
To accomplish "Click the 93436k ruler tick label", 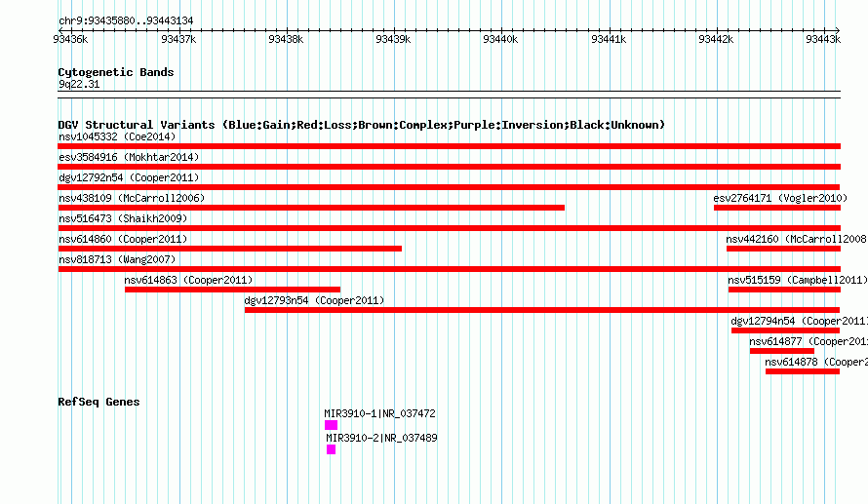I will tap(70, 39).
